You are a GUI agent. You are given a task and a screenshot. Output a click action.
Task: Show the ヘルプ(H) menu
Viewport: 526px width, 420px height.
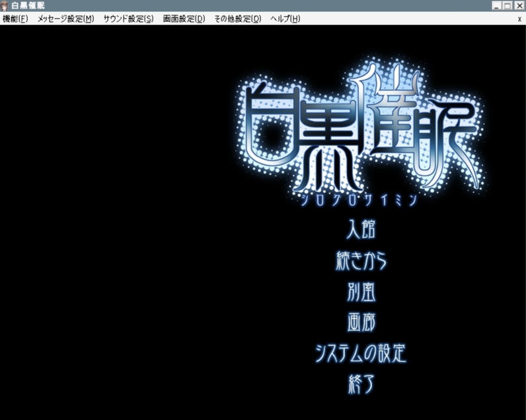point(285,19)
